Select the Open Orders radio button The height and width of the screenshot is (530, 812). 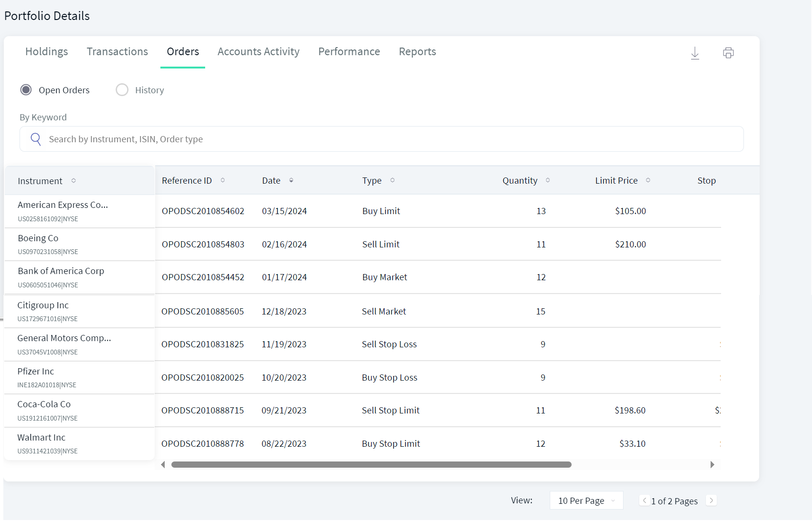coord(26,90)
